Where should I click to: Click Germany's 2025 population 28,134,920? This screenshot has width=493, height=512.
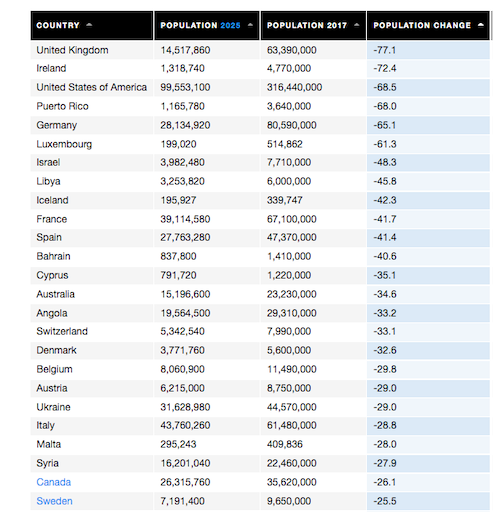[x=185, y=125]
